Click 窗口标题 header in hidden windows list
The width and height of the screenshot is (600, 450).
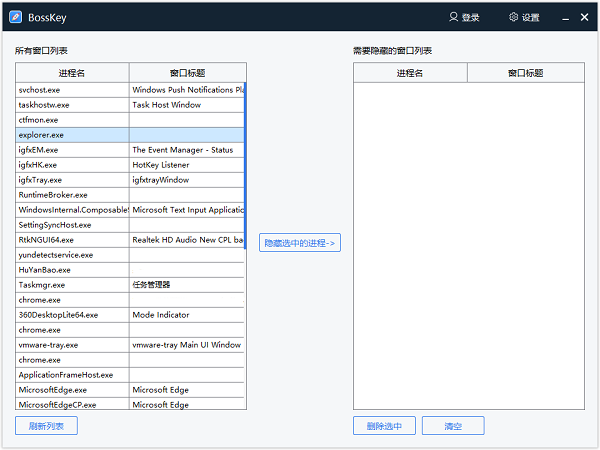[x=526, y=73]
